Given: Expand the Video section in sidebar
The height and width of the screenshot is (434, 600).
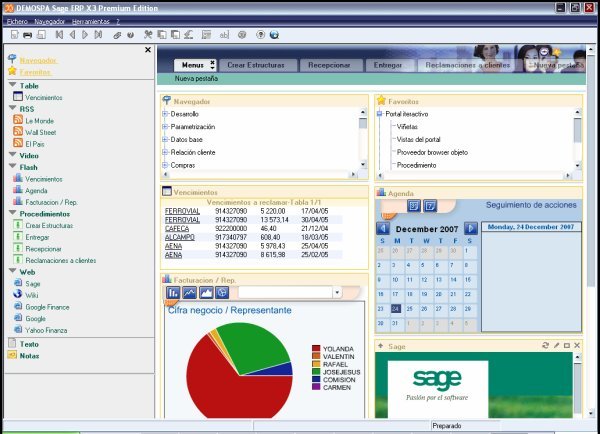Looking at the screenshot, I should tap(13, 155).
